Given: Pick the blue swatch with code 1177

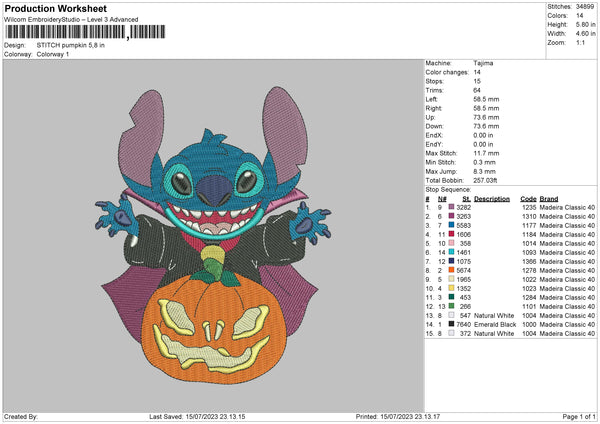Looking at the screenshot, I should [x=452, y=225].
